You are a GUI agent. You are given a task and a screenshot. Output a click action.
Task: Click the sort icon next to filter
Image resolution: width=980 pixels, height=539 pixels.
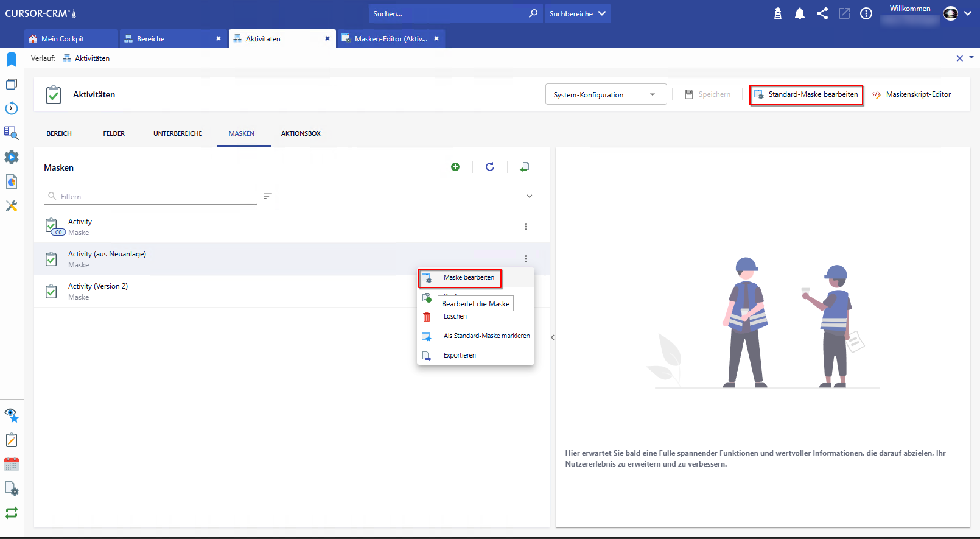pyautogui.click(x=267, y=196)
